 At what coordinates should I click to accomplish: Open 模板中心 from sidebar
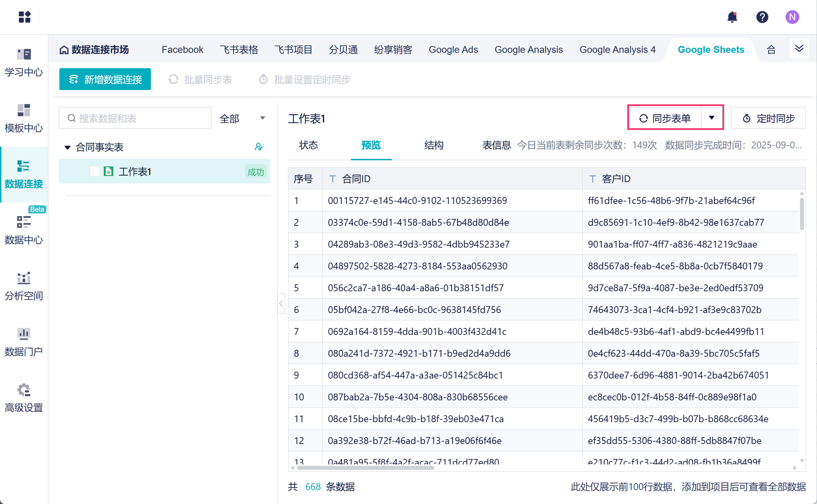click(24, 118)
